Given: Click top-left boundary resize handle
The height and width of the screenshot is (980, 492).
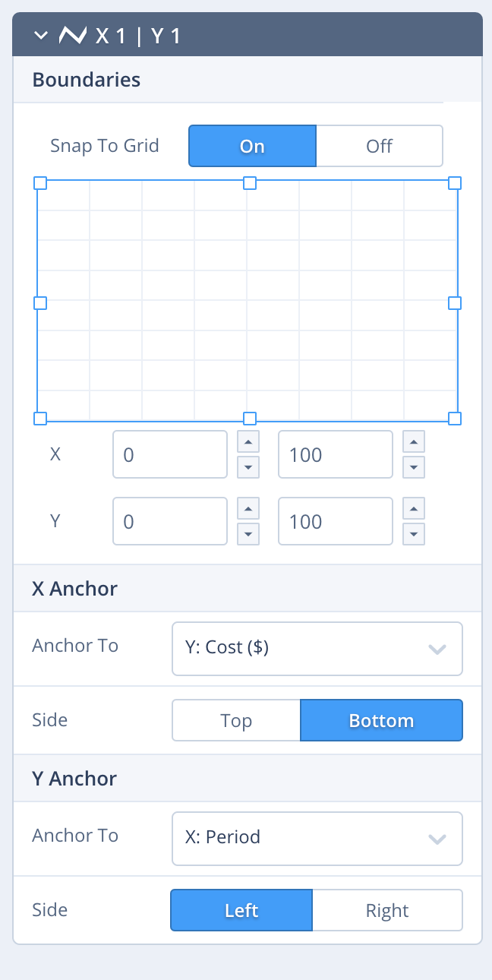Looking at the screenshot, I should pos(41,183).
